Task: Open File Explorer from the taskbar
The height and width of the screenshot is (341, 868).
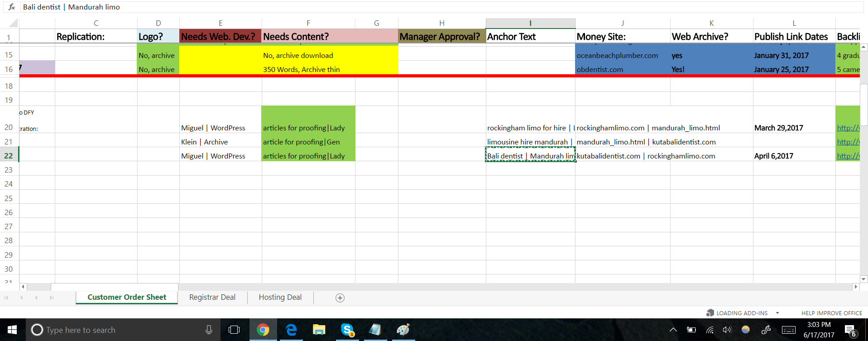Action: tap(319, 330)
